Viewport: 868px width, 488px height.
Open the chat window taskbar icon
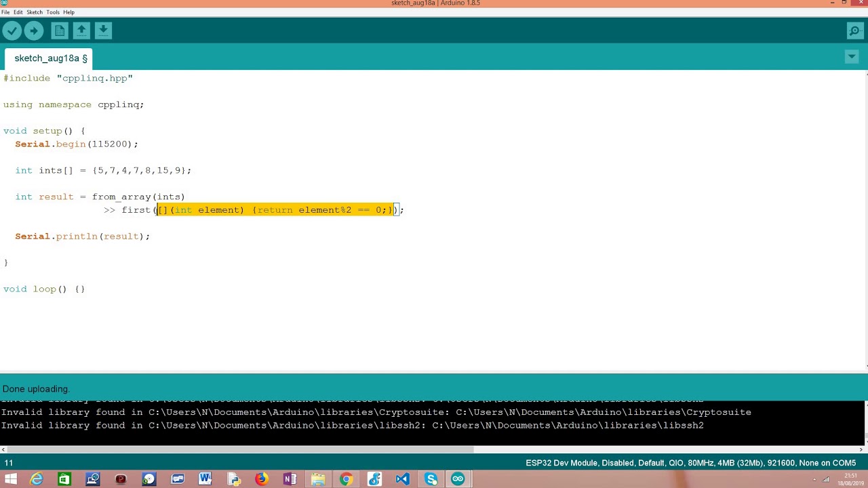177,479
